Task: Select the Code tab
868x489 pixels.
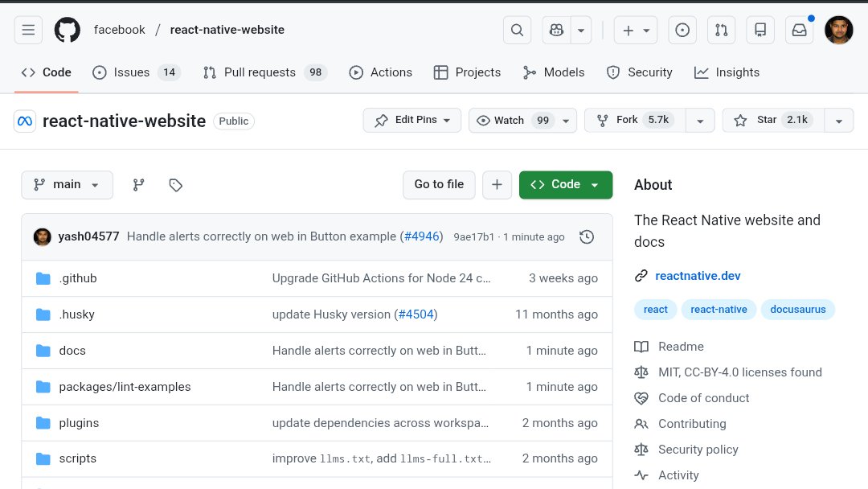Action: 47,72
